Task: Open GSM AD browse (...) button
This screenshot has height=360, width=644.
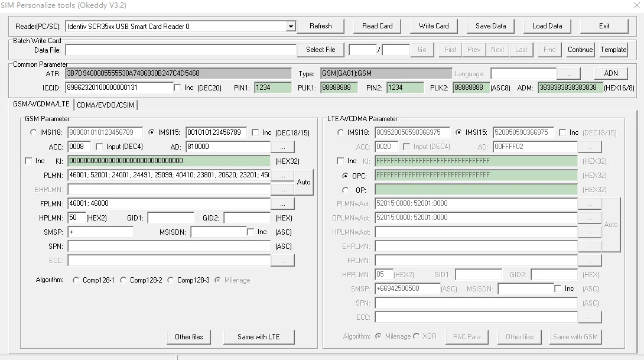Action: [x=282, y=147]
